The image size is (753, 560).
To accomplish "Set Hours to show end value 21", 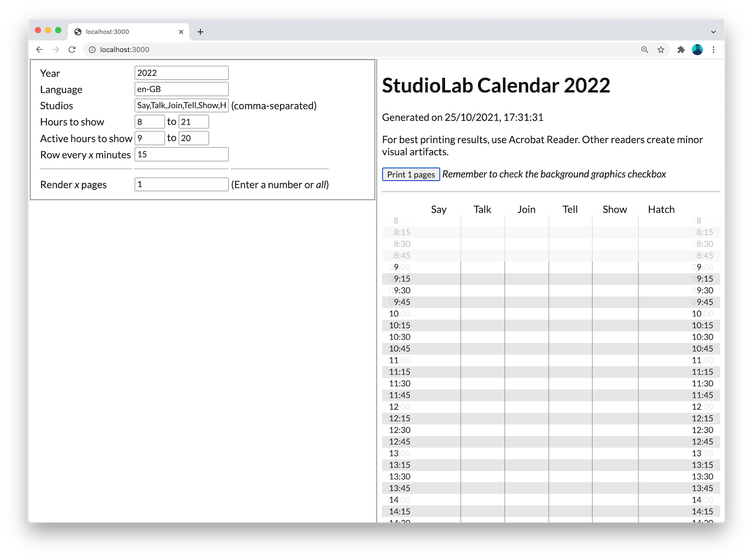I will (x=194, y=122).
